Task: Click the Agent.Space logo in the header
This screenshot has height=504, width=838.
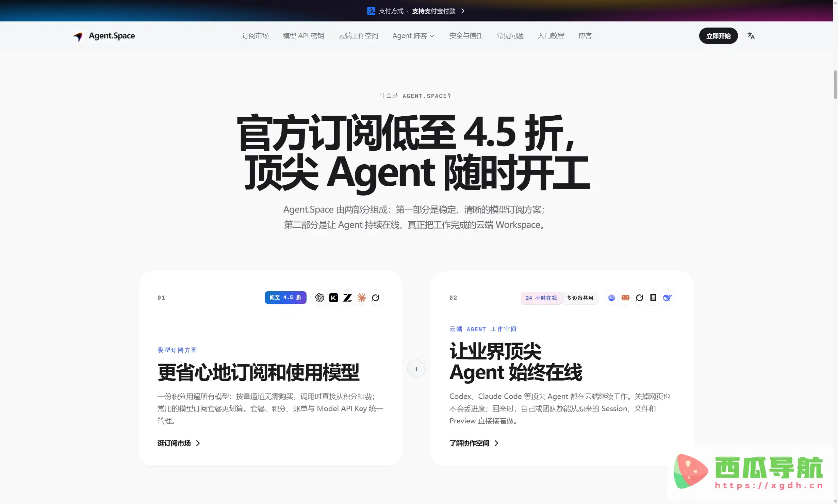Action: [x=104, y=36]
